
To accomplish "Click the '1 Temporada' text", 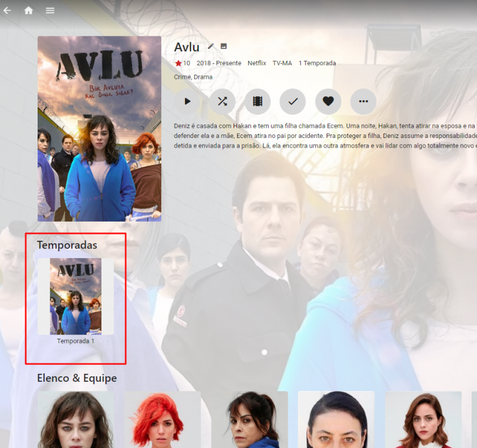I will click(317, 63).
